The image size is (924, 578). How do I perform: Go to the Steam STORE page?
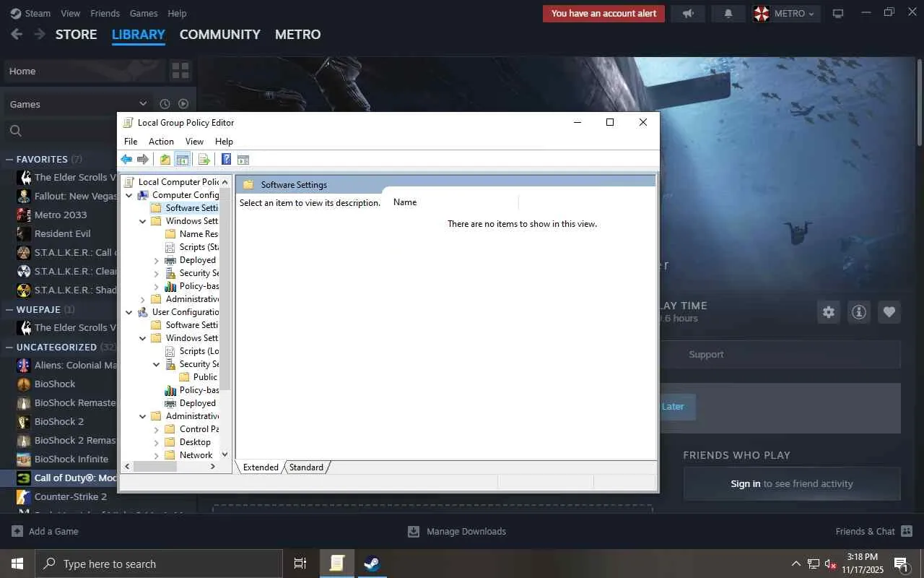(x=76, y=34)
